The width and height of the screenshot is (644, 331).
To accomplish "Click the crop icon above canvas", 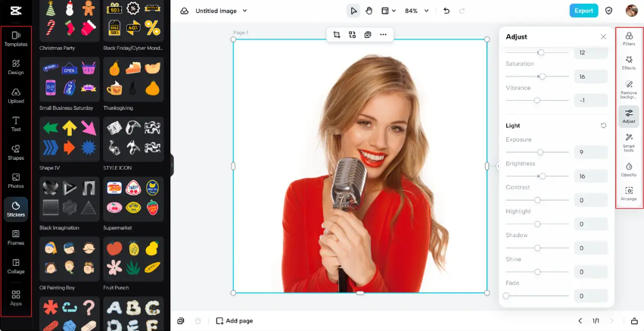I will click(x=337, y=35).
